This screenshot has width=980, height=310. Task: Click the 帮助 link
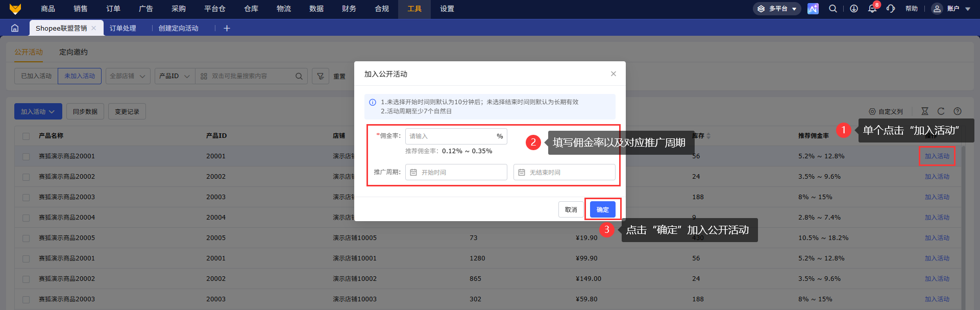pos(912,9)
